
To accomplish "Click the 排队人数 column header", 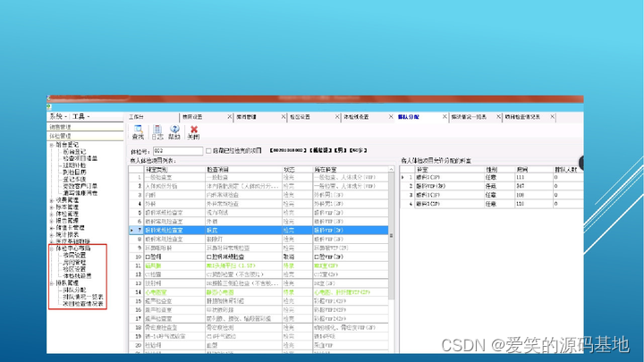I will tap(568, 169).
